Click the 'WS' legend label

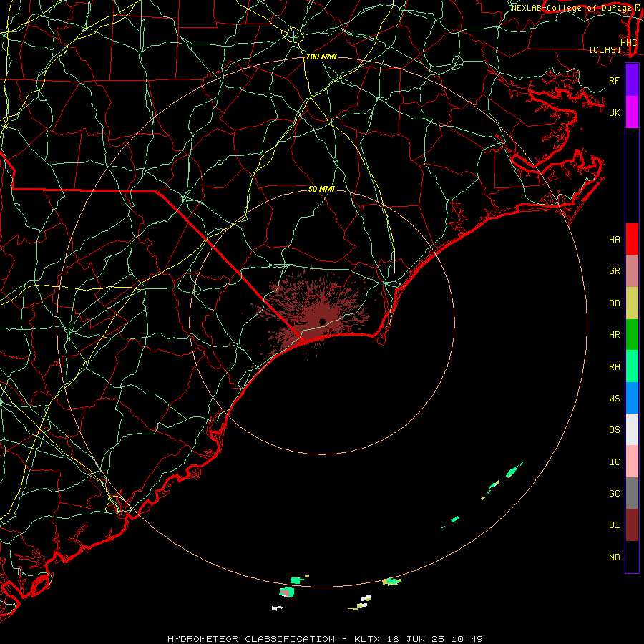point(614,398)
